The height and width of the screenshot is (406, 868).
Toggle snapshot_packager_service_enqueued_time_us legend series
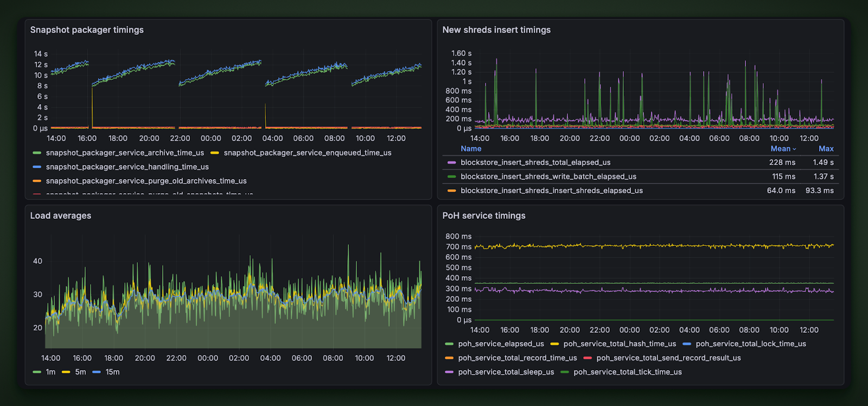click(308, 153)
